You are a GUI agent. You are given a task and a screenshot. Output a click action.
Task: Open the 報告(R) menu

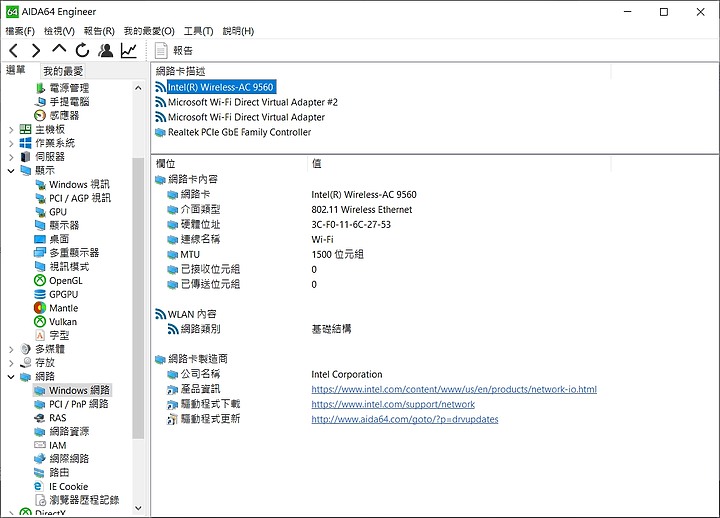99,31
